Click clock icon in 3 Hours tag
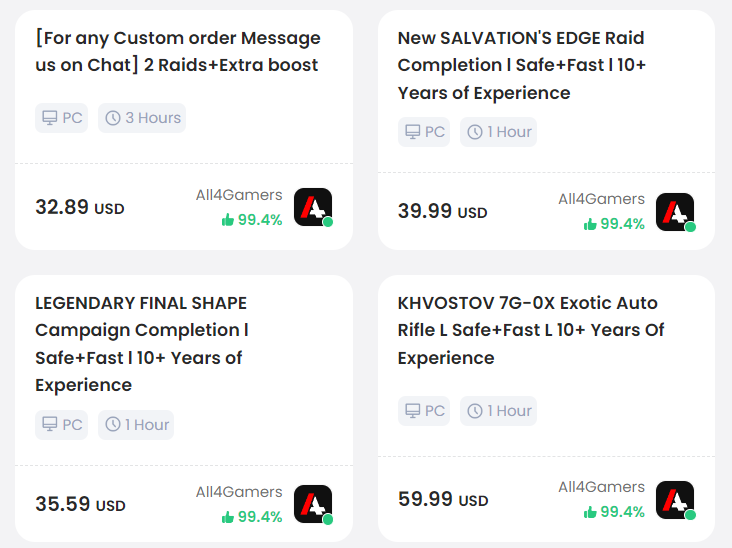The width and height of the screenshot is (732, 548). pyautogui.click(x=113, y=118)
